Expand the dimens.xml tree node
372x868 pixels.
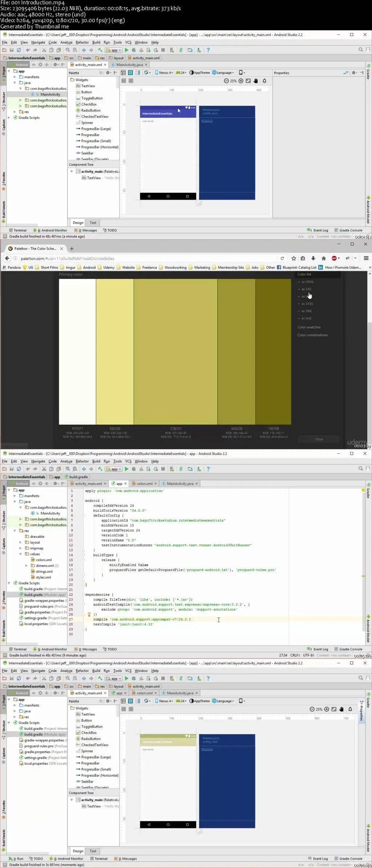[x=26, y=565]
